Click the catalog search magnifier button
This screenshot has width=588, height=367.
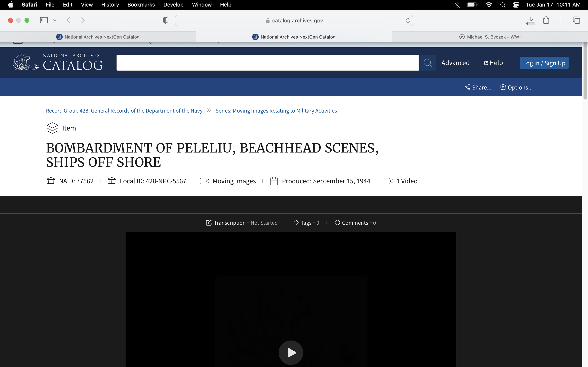(427, 63)
